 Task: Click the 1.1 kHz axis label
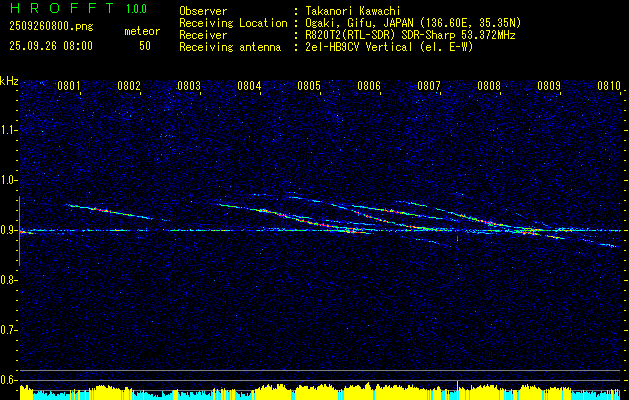[x=9, y=130]
